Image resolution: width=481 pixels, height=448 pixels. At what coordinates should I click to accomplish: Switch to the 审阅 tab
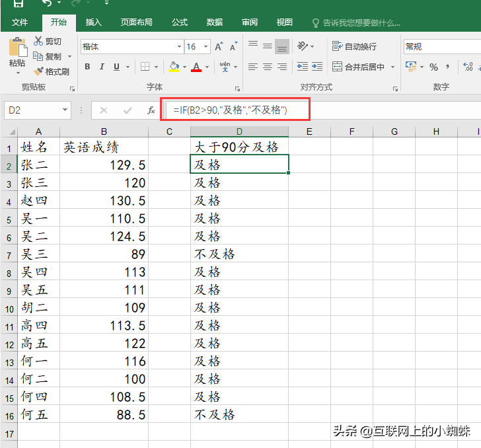(249, 22)
